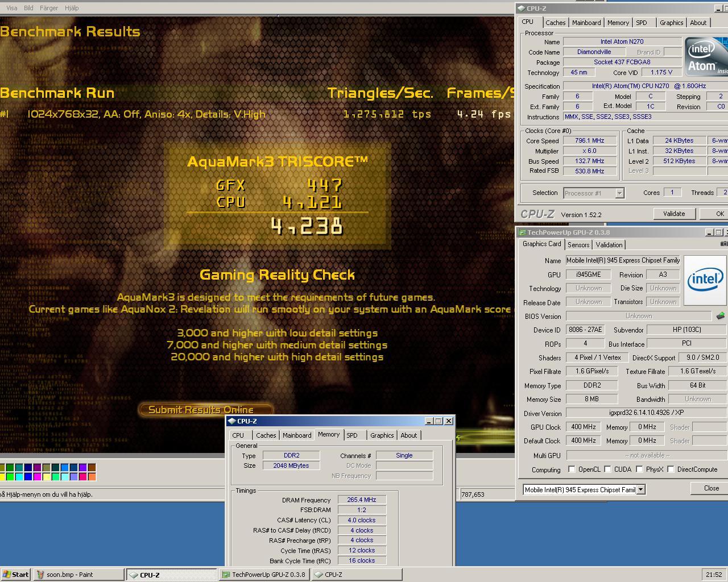728x582 pixels.
Task: Click the Validate button in CPU-Z
Action: coord(674,214)
